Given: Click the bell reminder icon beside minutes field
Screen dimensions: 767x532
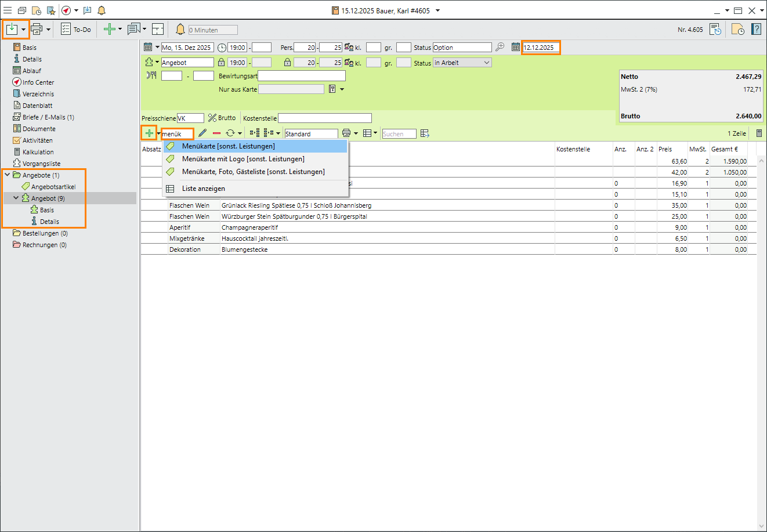Looking at the screenshot, I should click(180, 29).
